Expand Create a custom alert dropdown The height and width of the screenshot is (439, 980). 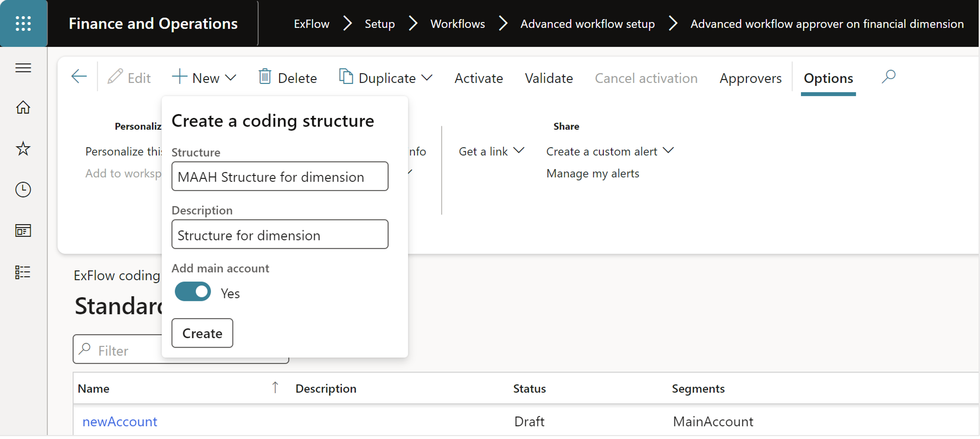pyautogui.click(x=610, y=151)
